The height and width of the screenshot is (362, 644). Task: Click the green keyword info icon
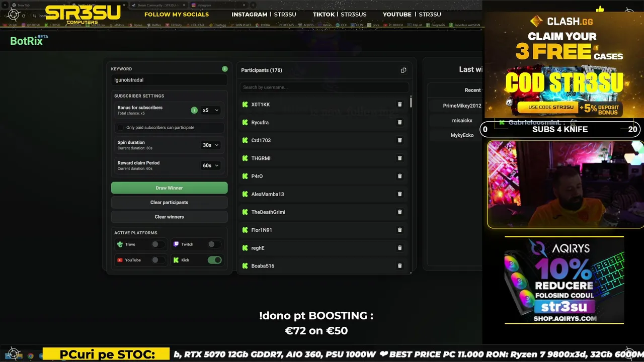[225, 69]
